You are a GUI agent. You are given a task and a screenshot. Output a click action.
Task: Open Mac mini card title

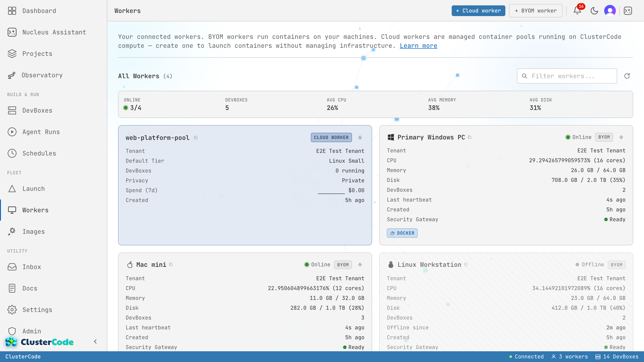pos(151,265)
